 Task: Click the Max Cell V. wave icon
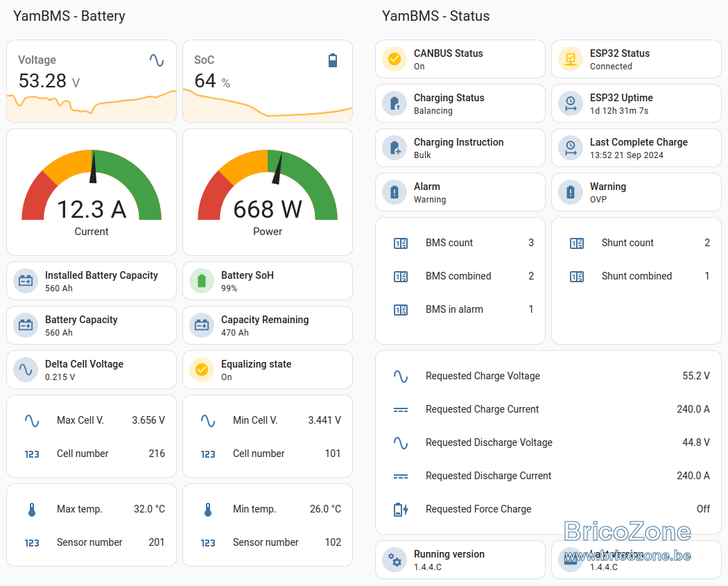(x=32, y=421)
